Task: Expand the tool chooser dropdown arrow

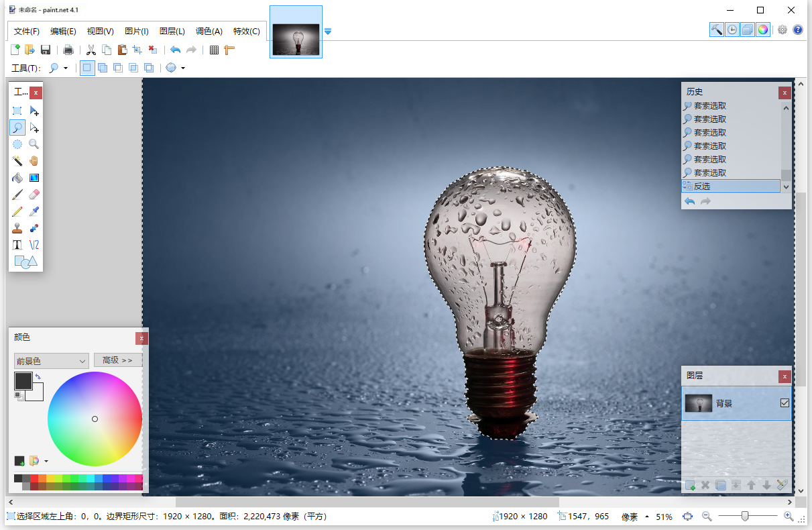Action: coord(66,68)
